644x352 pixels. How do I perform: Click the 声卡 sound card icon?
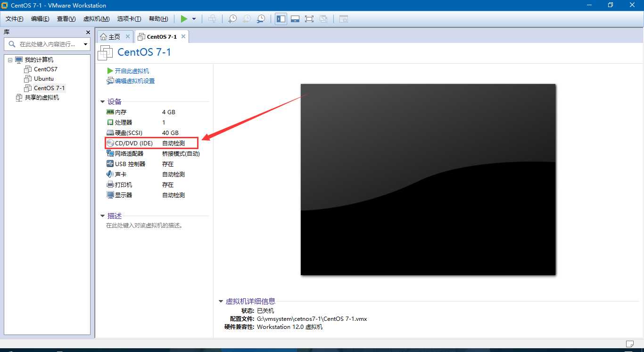coord(110,174)
